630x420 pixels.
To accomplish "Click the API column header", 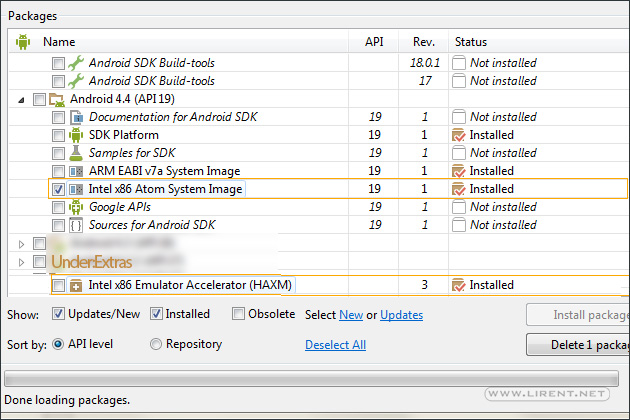I will 374,42.
